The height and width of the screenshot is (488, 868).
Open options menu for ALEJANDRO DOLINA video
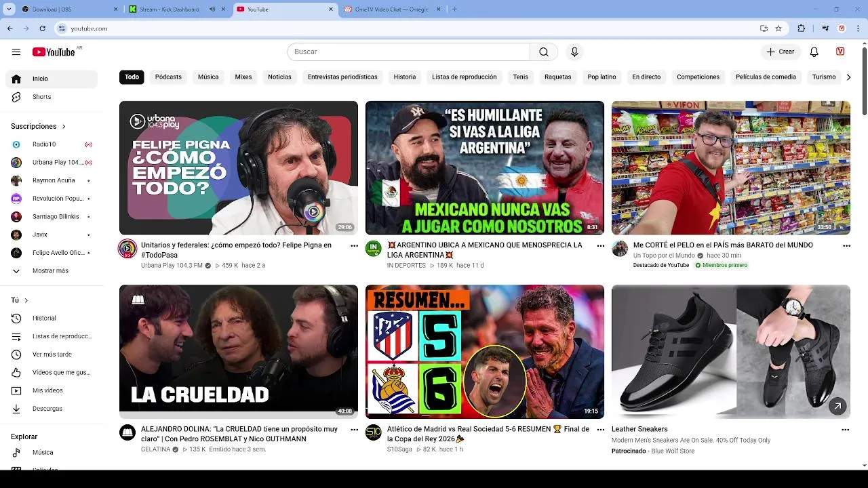pyautogui.click(x=354, y=430)
